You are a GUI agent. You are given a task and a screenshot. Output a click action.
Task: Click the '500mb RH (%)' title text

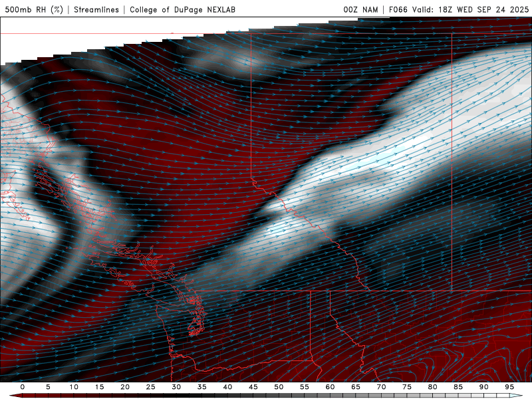[x=34, y=9]
